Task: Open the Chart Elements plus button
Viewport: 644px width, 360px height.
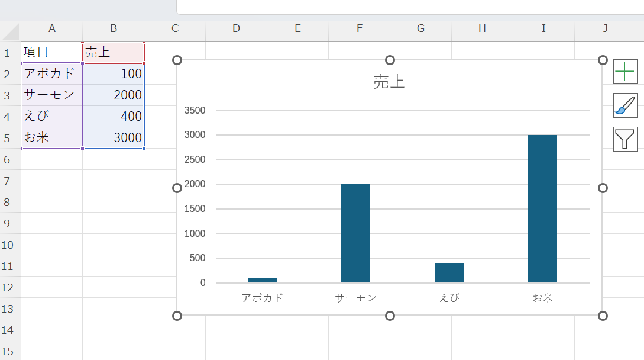Action: tap(625, 72)
